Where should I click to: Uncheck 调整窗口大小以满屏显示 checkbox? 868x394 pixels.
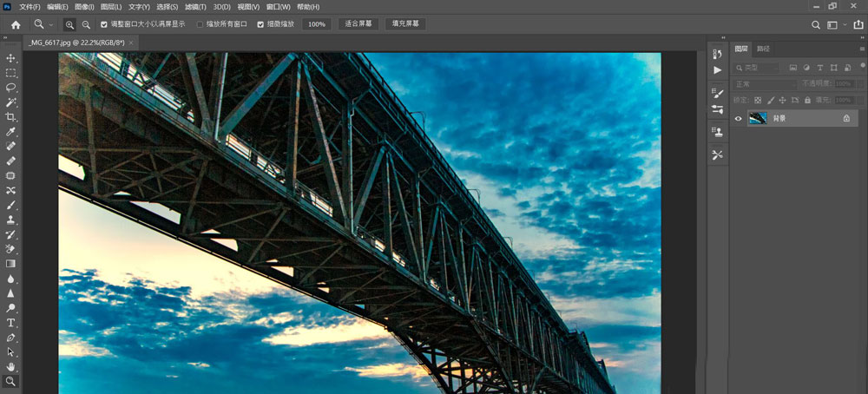tap(105, 24)
